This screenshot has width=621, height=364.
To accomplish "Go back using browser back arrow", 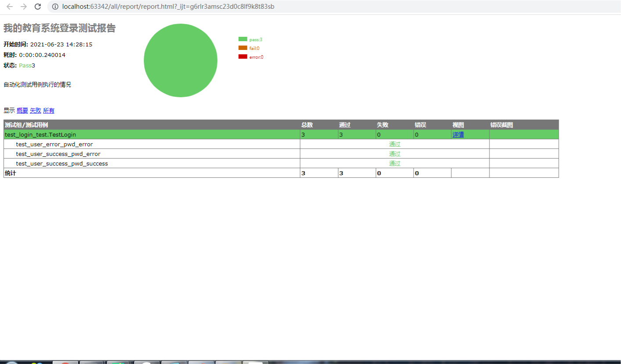I will pos(10,7).
